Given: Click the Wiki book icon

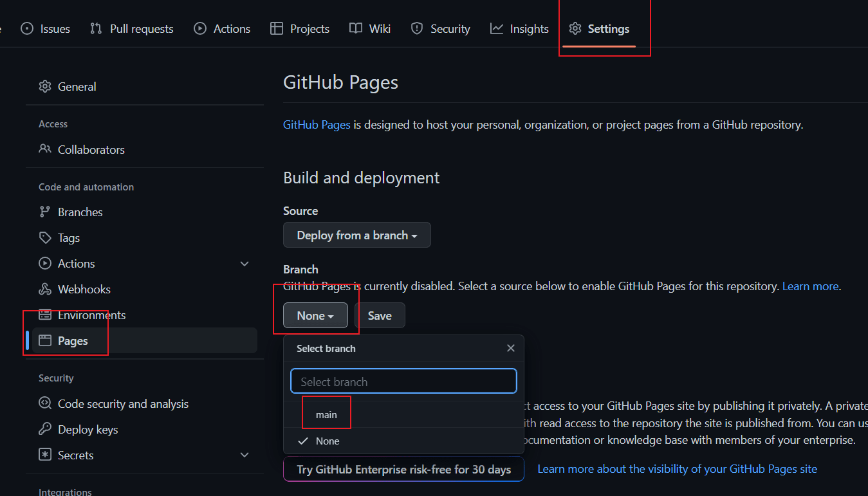Looking at the screenshot, I should click(356, 28).
